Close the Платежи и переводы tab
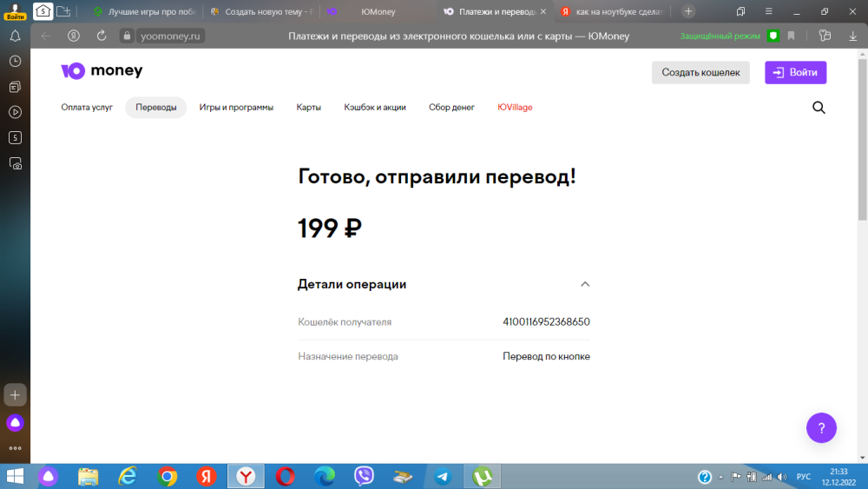The height and width of the screenshot is (489, 868). 543,11
